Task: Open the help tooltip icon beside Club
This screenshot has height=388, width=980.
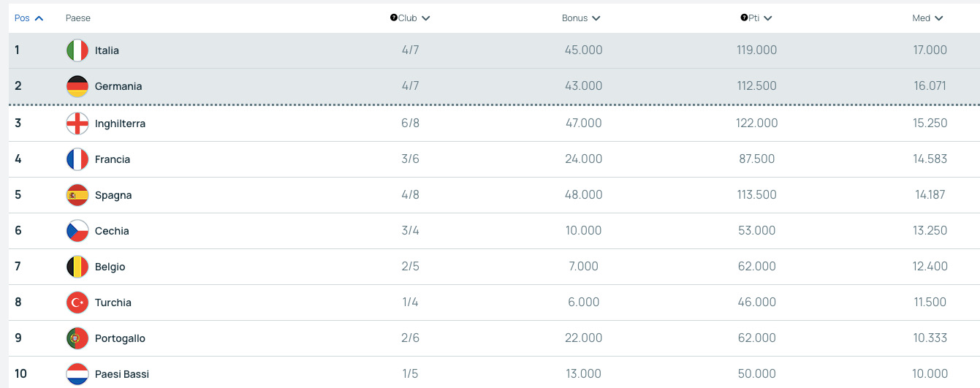Action: click(x=394, y=18)
